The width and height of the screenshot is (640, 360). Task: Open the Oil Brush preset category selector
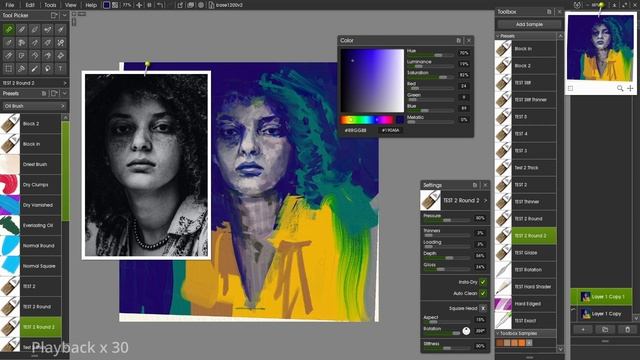tap(34, 106)
